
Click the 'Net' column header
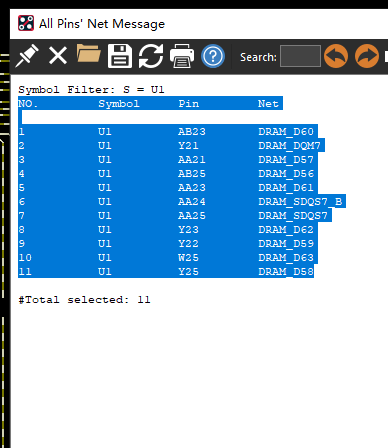(x=268, y=104)
